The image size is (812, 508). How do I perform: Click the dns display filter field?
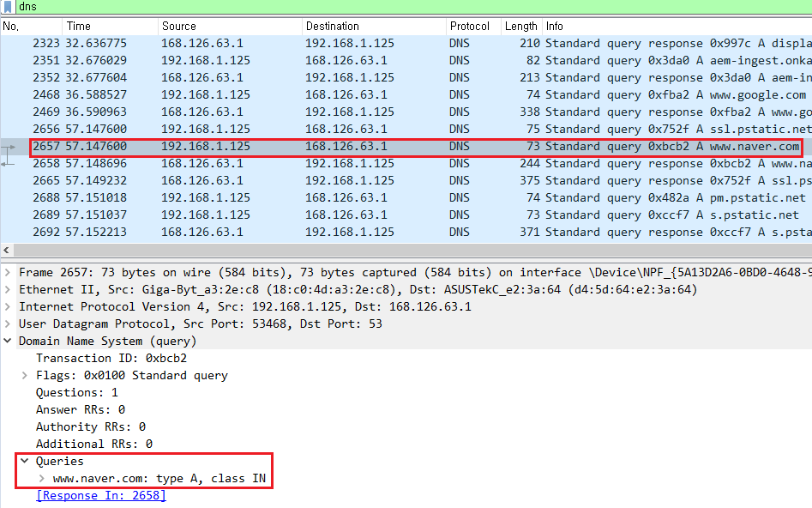click(414, 7)
